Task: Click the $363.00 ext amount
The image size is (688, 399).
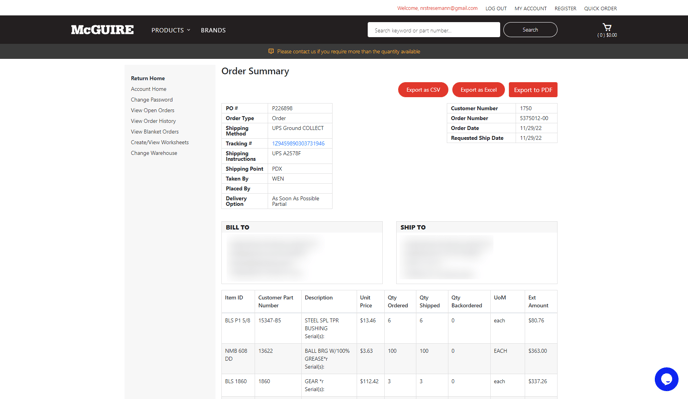Action: click(538, 351)
